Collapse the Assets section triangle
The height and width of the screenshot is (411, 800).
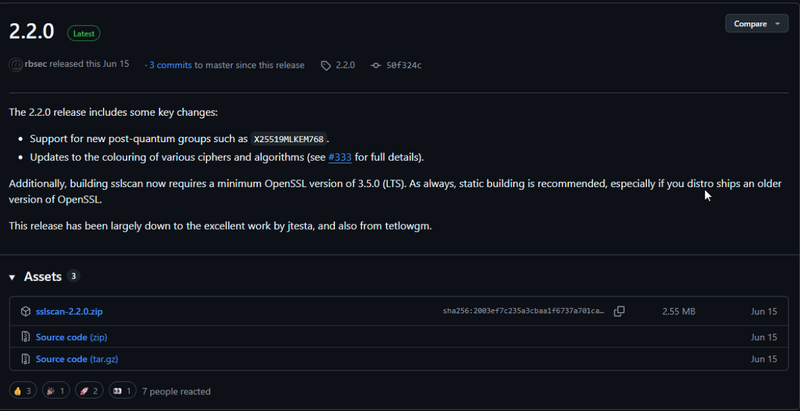(13, 277)
